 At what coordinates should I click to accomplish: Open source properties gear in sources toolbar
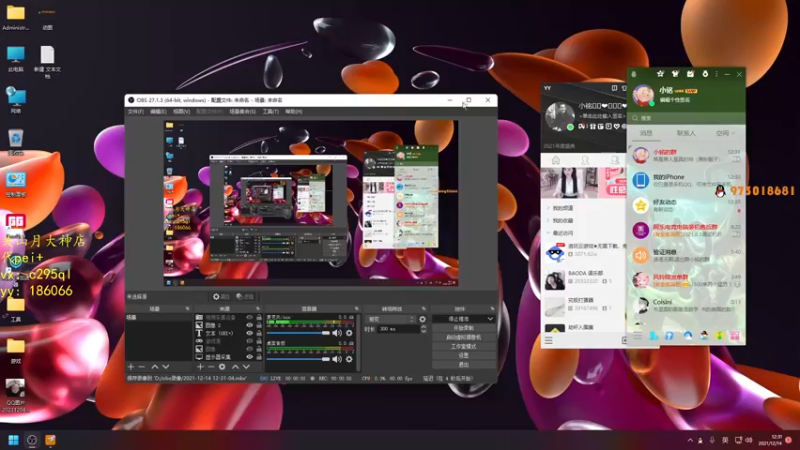(222, 367)
